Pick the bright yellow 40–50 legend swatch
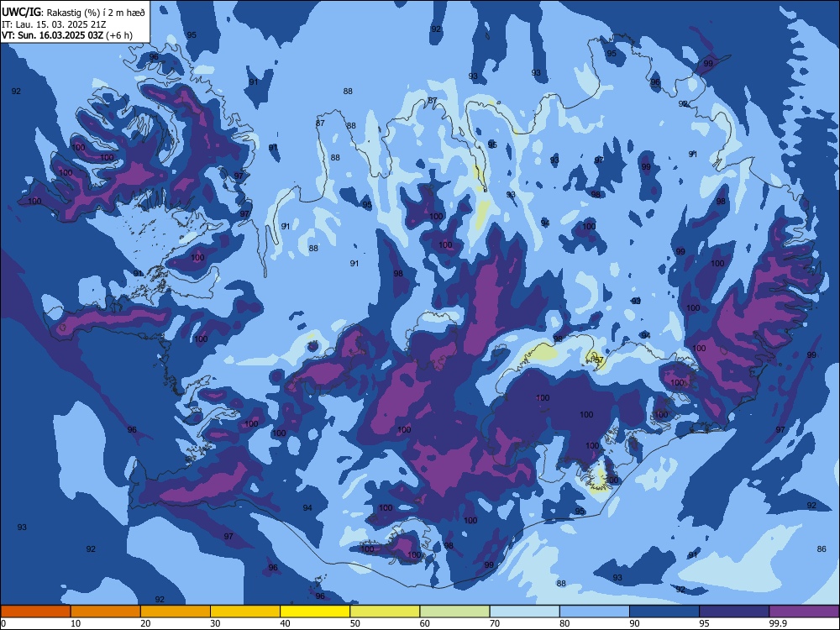The image size is (840, 630). pos(315,612)
